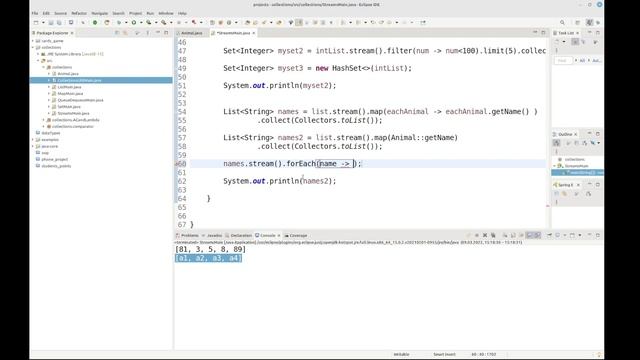Screen dimensions: 640x360
Task: Close the Outline view
Action: [x=576, y=134]
